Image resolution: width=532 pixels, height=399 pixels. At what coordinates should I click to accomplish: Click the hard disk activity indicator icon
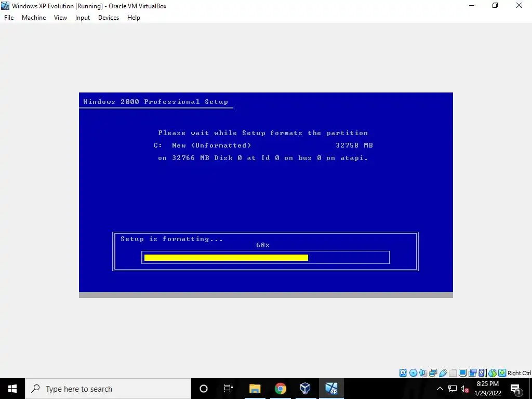pos(403,373)
